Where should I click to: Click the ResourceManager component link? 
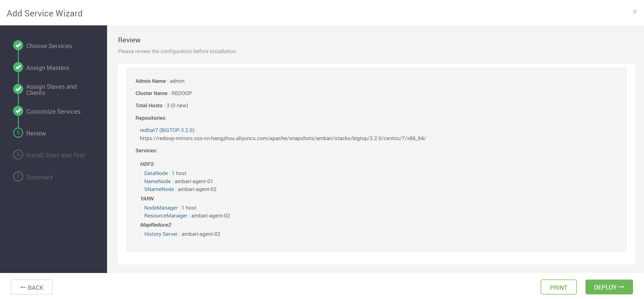(x=166, y=216)
